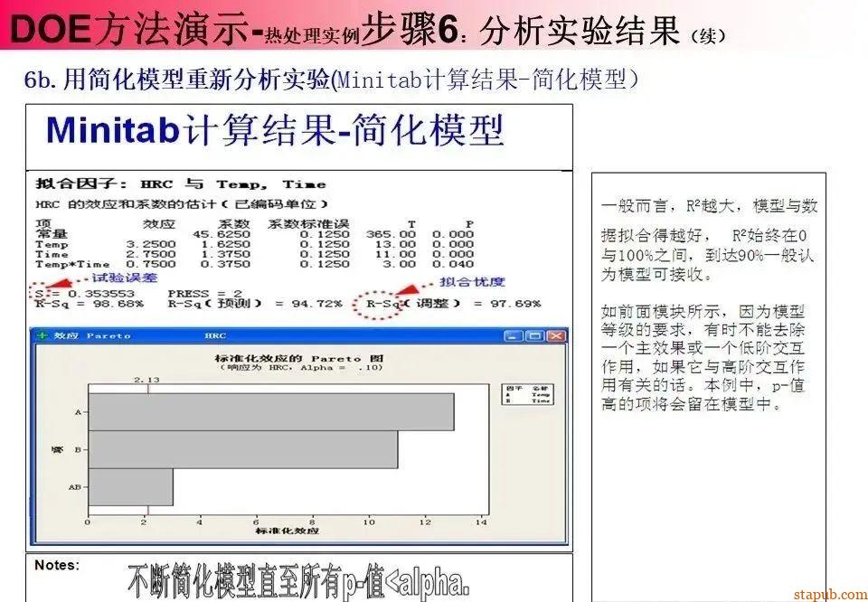The width and height of the screenshot is (868, 602).
Task: Click the R-Sq(调整) = 97.69% value
Action: click(454, 304)
